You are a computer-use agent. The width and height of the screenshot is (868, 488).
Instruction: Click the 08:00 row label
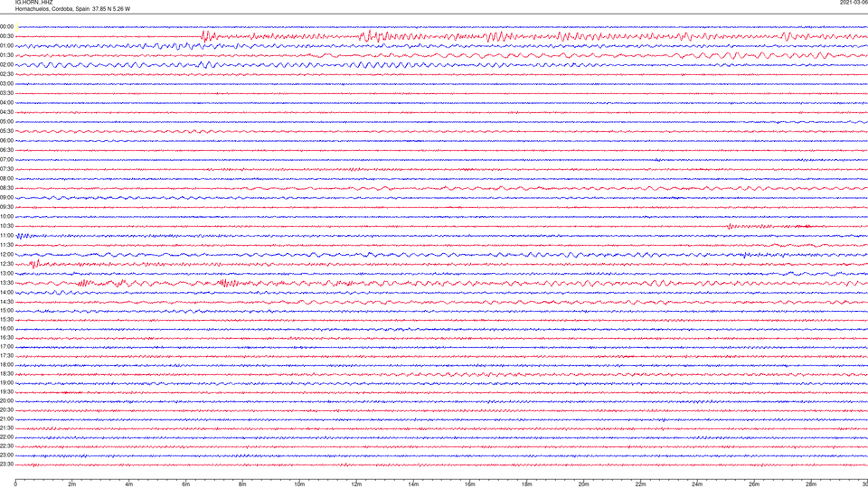pyautogui.click(x=6, y=178)
